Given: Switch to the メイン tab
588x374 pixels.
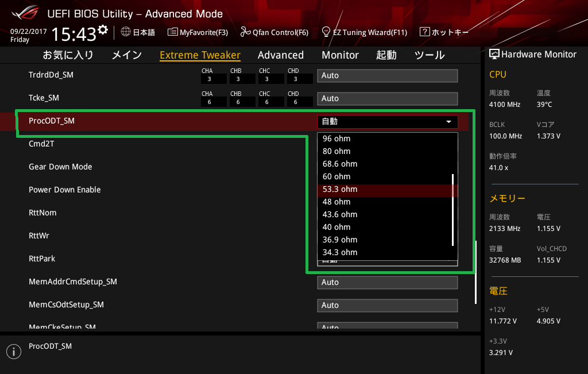Looking at the screenshot, I should [x=127, y=55].
